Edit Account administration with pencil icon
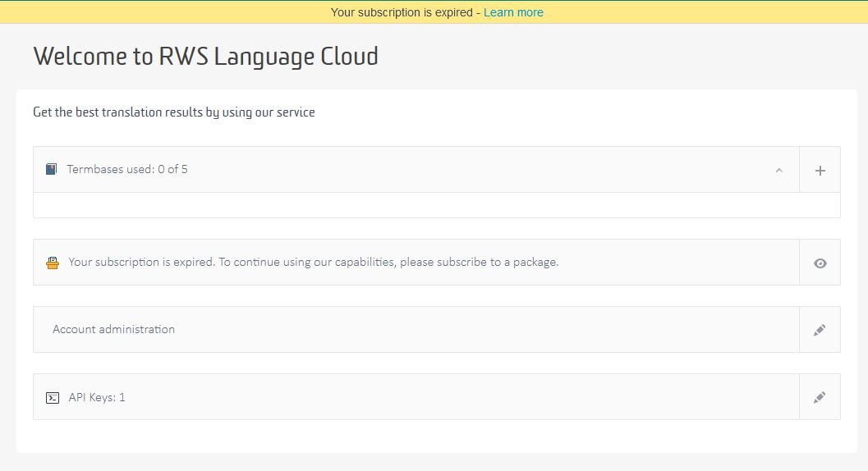Viewport: 868px width, 471px height. click(820, 330)
